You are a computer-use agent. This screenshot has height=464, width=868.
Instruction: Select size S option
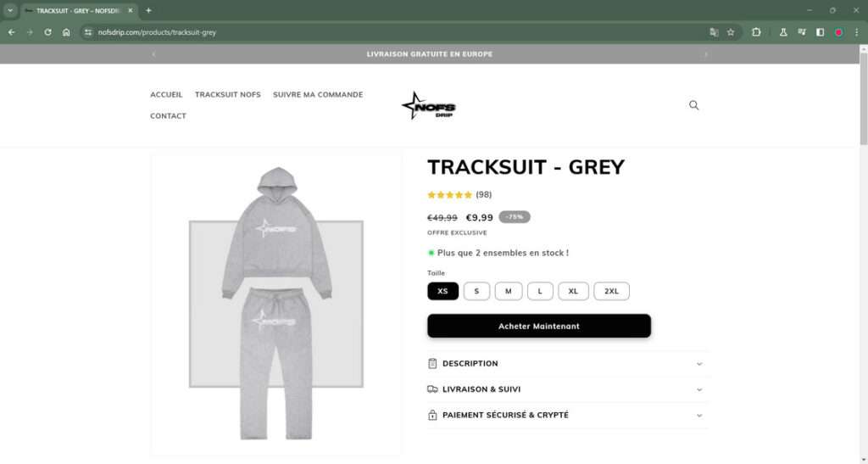pyautogui.click(x=476, y=291)
